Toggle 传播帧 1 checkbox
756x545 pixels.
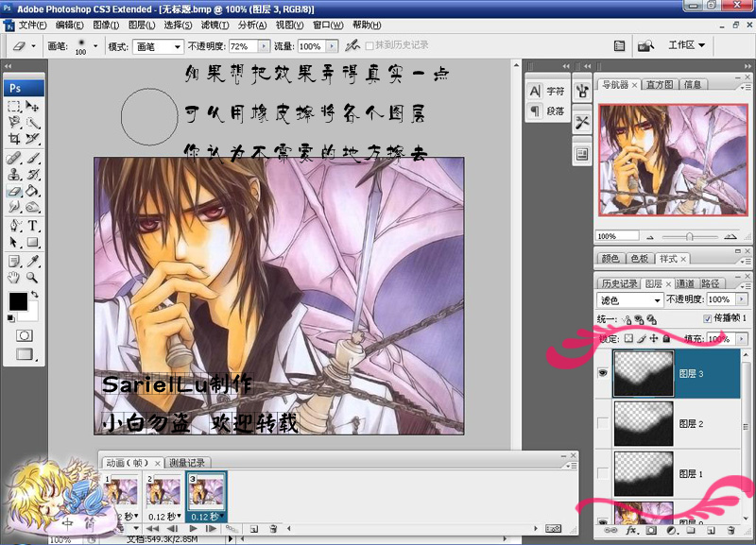coord(707,318)
